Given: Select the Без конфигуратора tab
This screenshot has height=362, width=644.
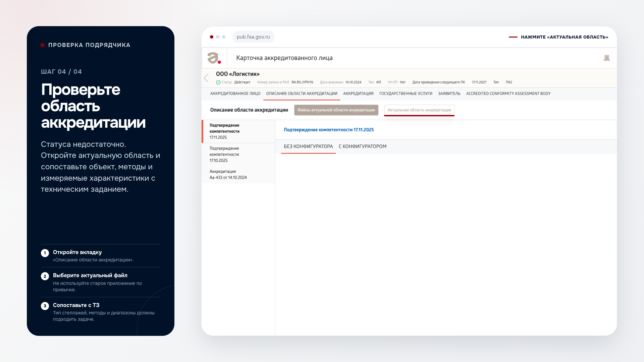Looking at the screenshot, I should click(308, 146).
